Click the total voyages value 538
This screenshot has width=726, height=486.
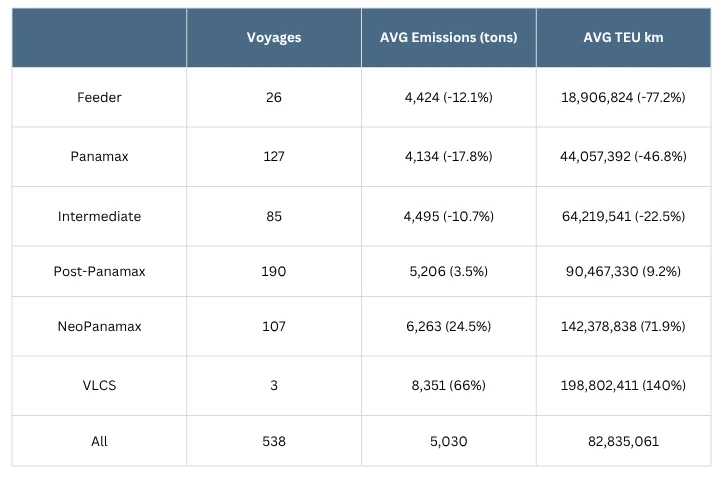pos(274,440)
